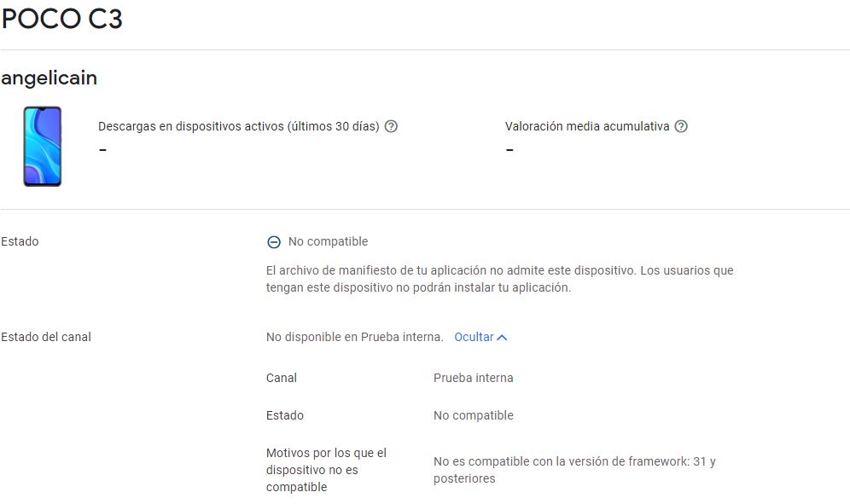Collapse channel details with the chevron-up arrow
The image size is (850, 504).
[x=502, y=337]
